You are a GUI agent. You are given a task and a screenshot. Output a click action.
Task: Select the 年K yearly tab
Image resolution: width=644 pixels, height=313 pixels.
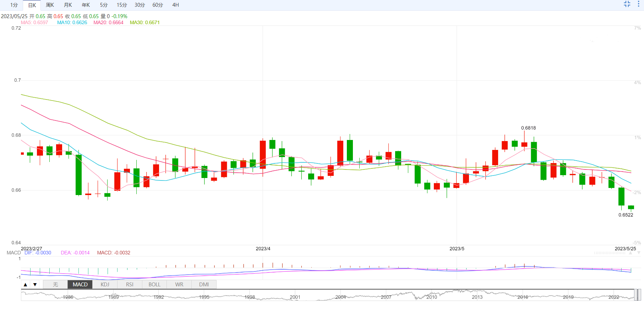(86, 5)
